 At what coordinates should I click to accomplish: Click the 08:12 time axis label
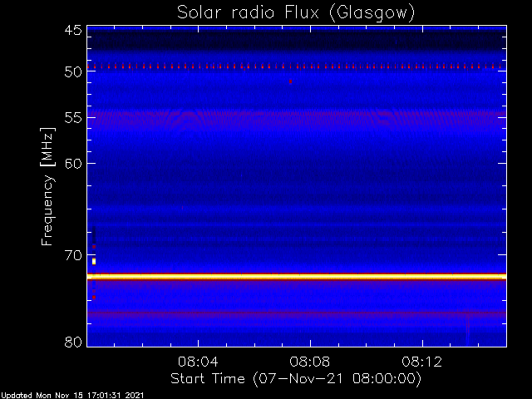click(x=422, y=362)
